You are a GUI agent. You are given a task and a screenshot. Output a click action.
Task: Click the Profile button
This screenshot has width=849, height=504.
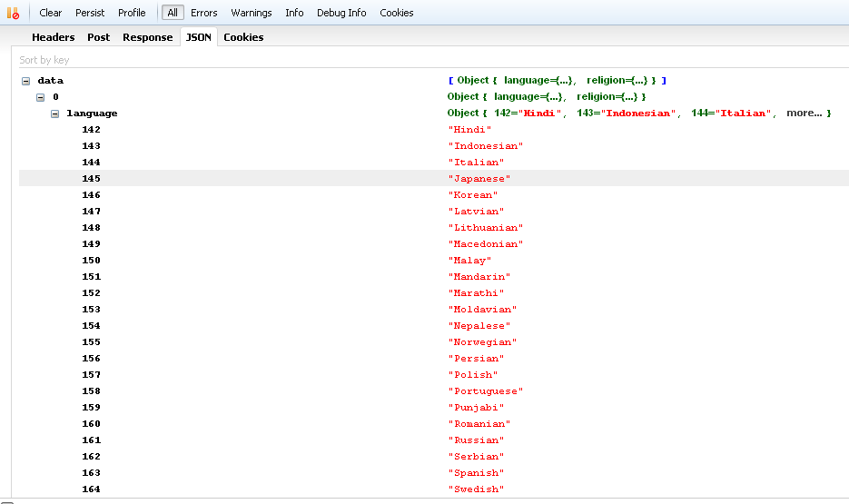tap(132, 13)
